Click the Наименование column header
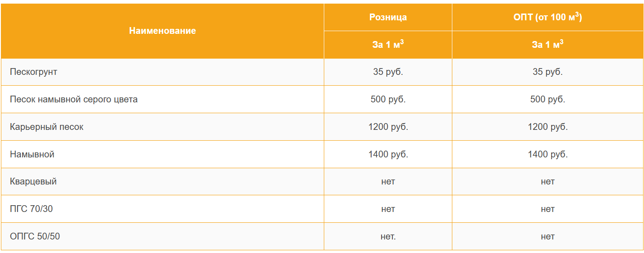The image size is (644, 253). click(162, 31)
